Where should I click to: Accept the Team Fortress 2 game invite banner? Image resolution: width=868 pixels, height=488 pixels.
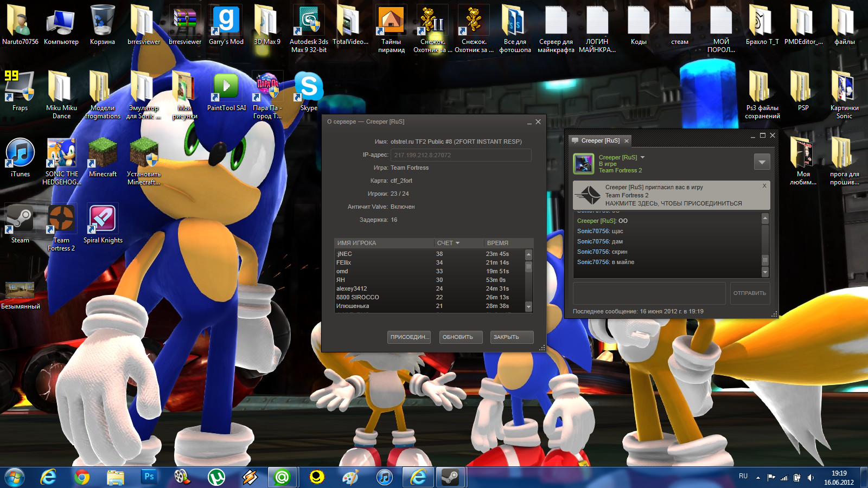click(x=672, y=195)
